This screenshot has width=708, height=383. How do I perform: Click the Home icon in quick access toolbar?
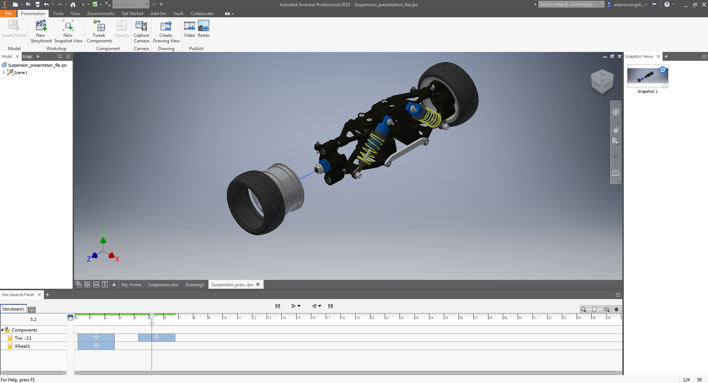point(73,5)
